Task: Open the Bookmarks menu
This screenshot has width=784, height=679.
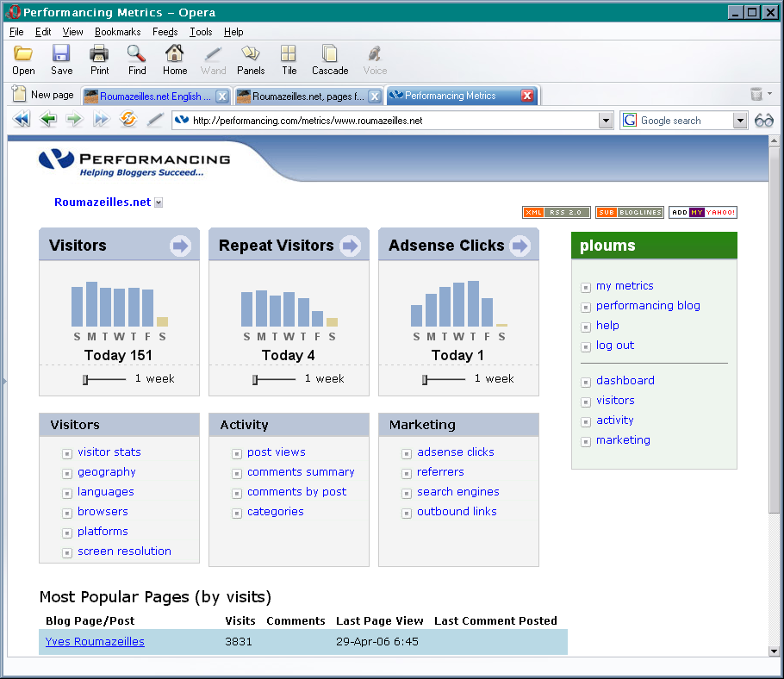Action: tap(117, 32)
